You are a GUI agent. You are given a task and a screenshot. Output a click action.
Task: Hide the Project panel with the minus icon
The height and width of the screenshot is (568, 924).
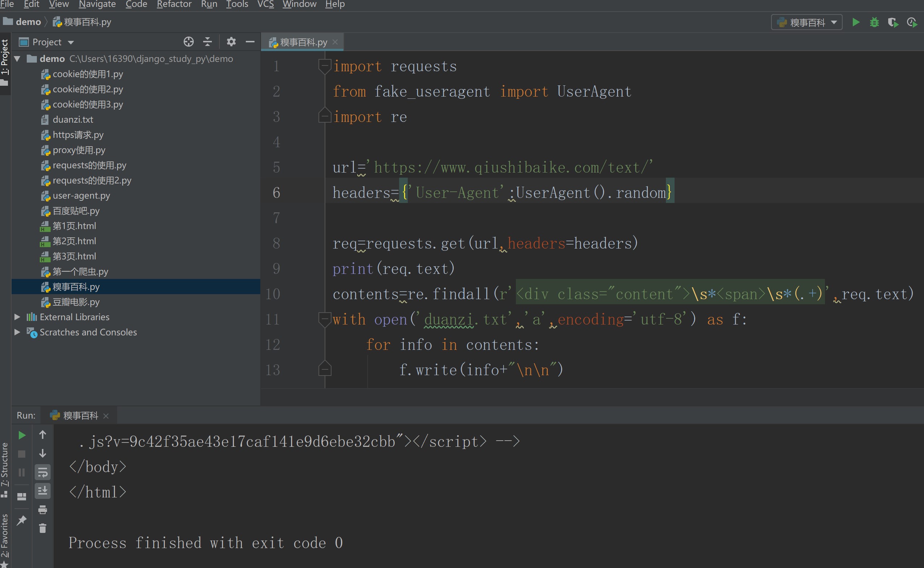click(250, 42)
